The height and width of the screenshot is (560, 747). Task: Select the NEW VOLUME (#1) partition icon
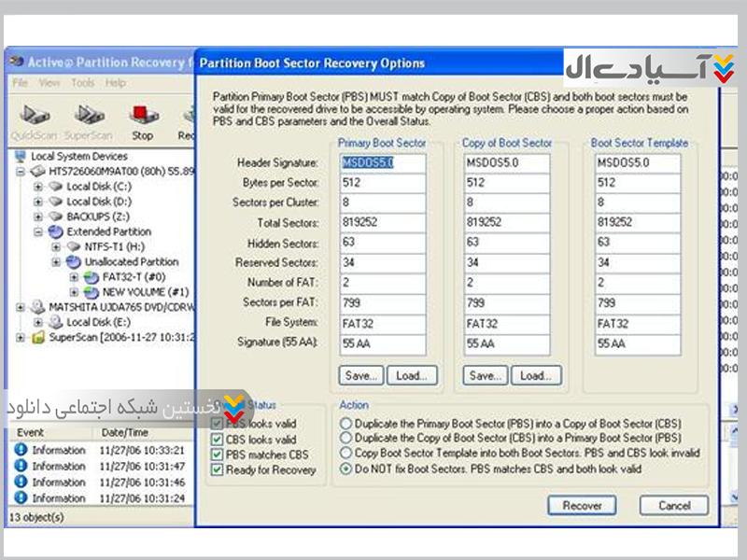[91, 292]
